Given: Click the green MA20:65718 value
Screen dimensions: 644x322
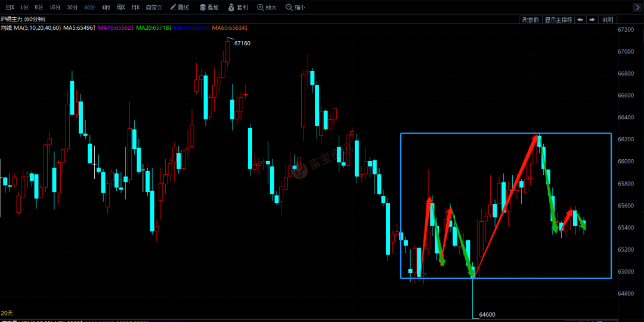Looking at the screenshot, I should (x=154, y=27).
